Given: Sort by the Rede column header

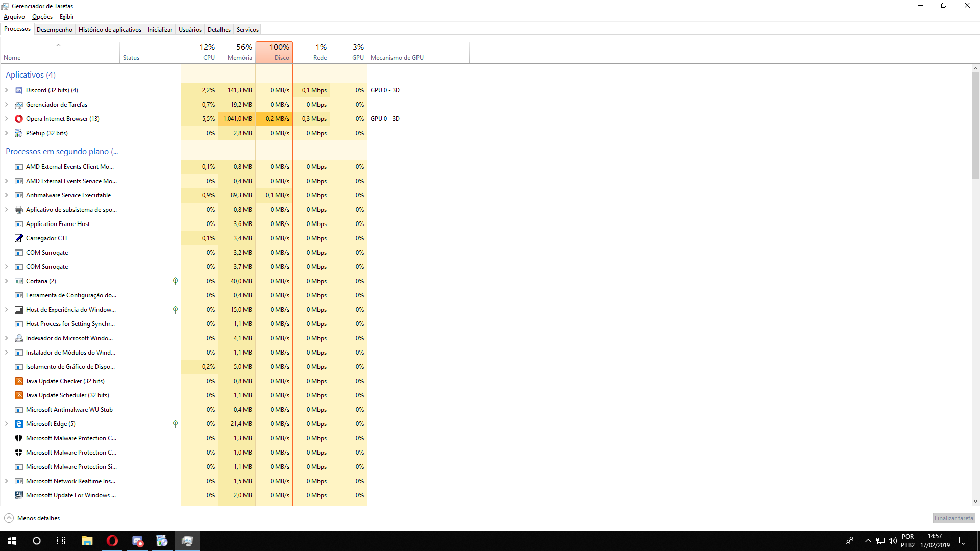Looking at the screenshot, I should pos(311,52).
